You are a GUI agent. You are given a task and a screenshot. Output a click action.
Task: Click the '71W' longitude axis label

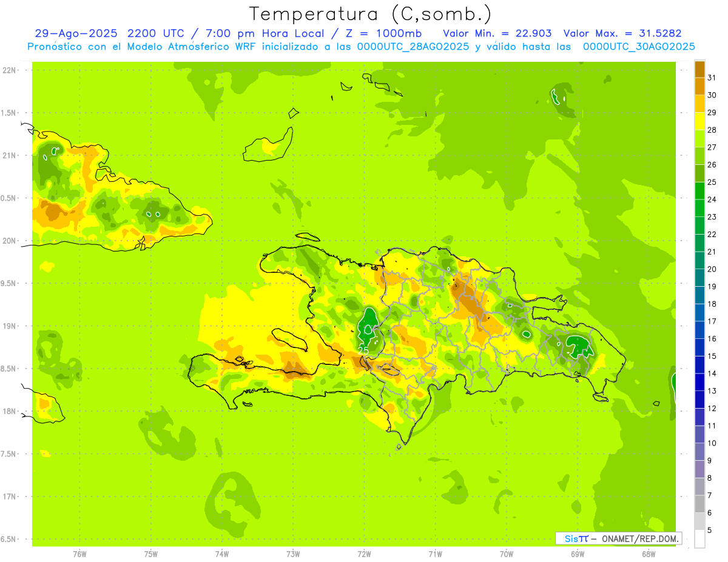pos(435,554)
